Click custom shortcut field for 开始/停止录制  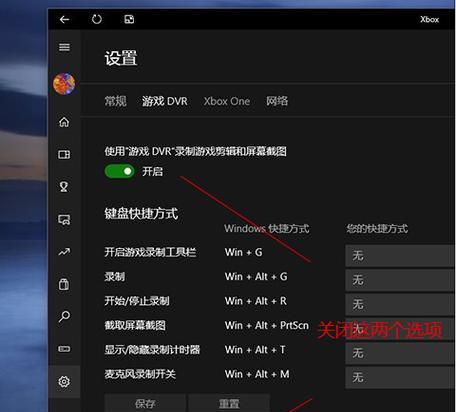pyautogui.click(x=400, y=304)
